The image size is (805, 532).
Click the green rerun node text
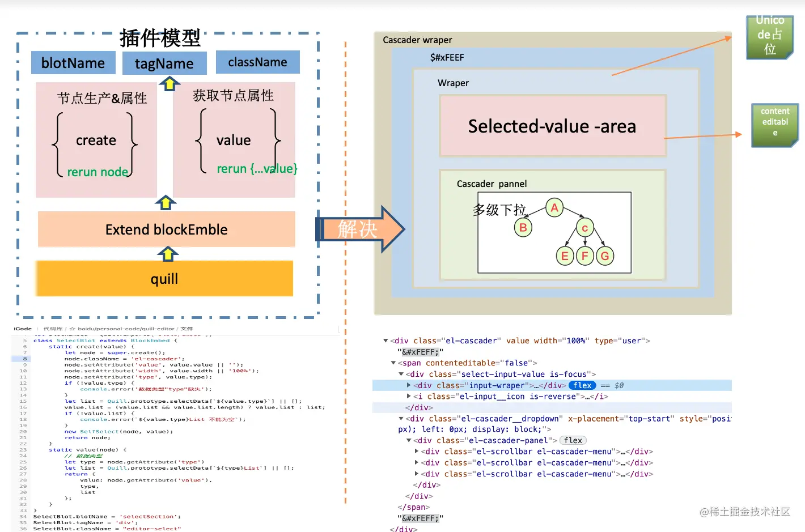98,172
